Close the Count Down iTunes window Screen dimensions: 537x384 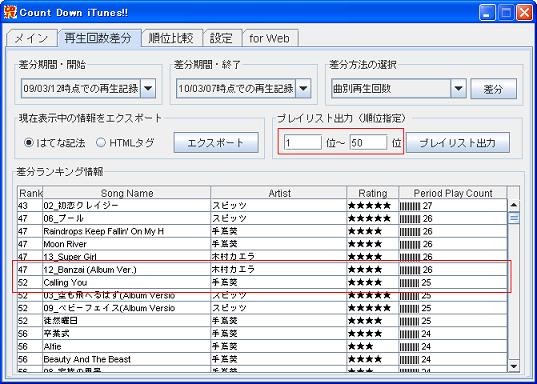[525, 13]
